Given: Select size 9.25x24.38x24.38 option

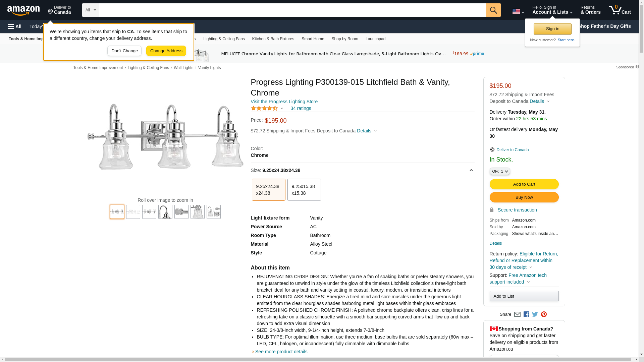Looking at the screenshot, I should pos(268,190).
